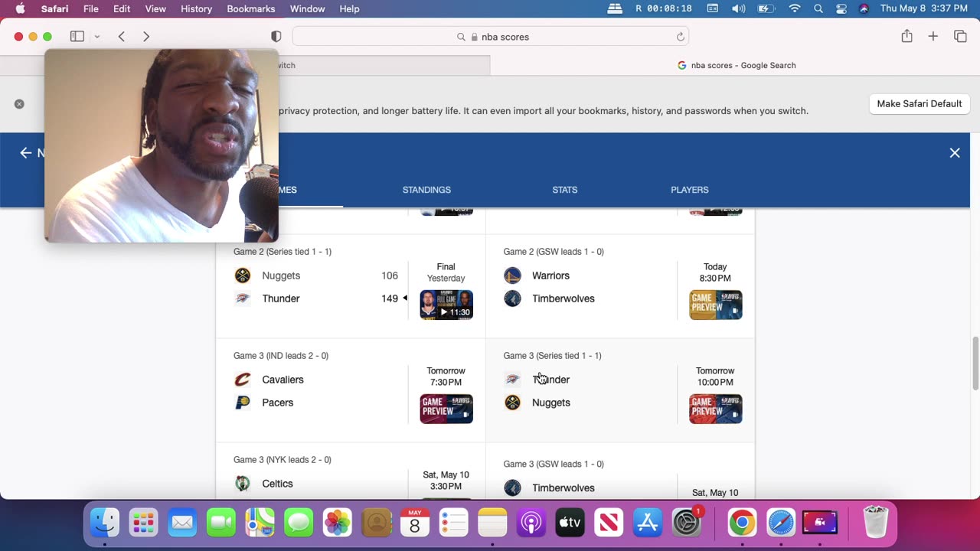This screenshot has height=551, width=980.
Task: Open FaceTime from the Dock
Action: point(221,523)
